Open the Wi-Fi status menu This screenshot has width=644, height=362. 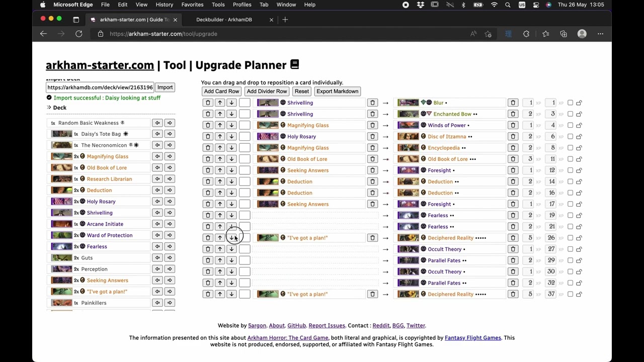[494, 5]
